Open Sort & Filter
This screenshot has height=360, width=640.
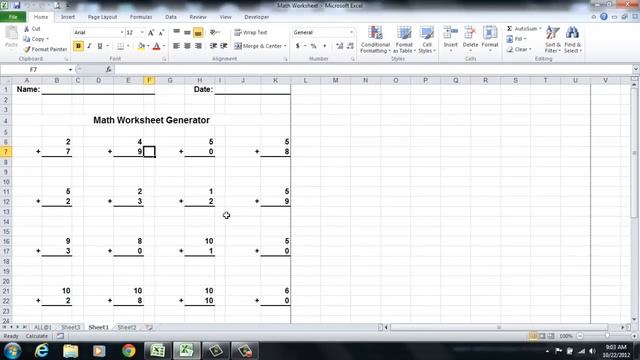pos(553,39)
